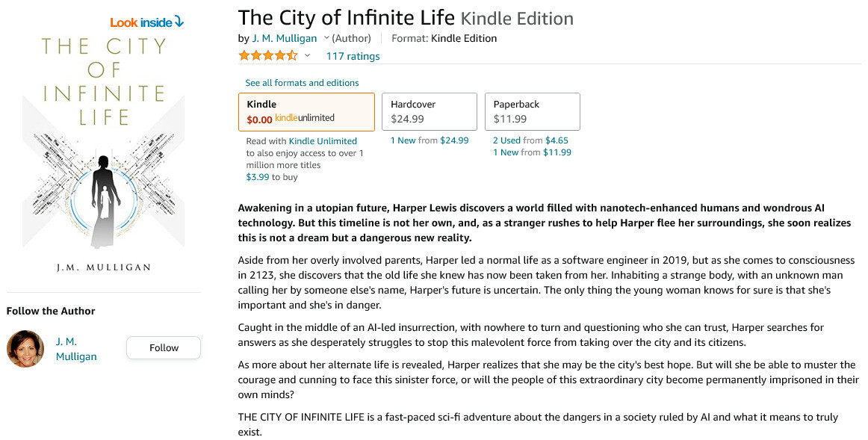
Task: Open the 117 ratings link
Action: tap(353, 56)
